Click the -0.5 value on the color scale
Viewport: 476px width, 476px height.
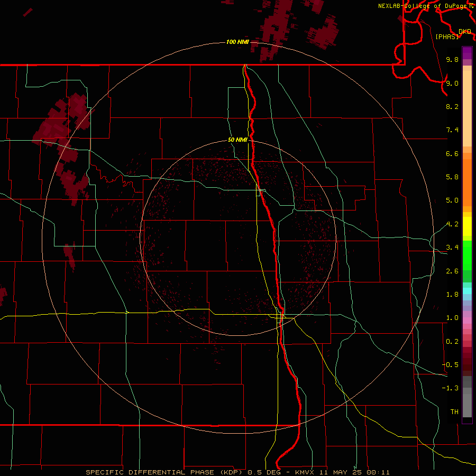[x=450, y=365]
